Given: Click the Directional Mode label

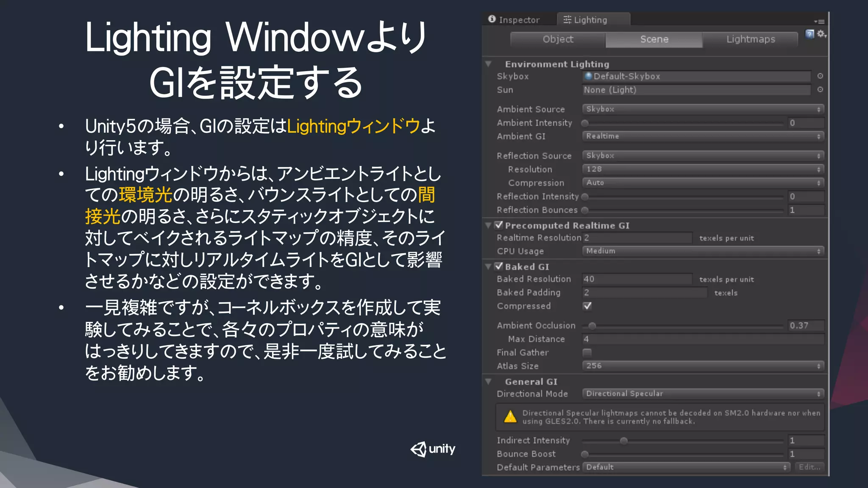Looking at the screenshot, I should pos(532,394).
